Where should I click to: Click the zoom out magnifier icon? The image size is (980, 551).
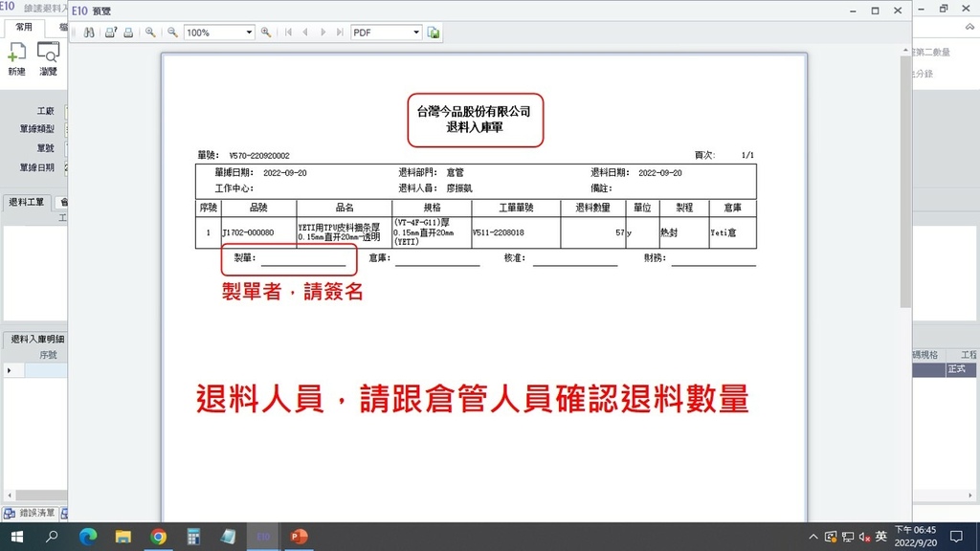(172, 33)
